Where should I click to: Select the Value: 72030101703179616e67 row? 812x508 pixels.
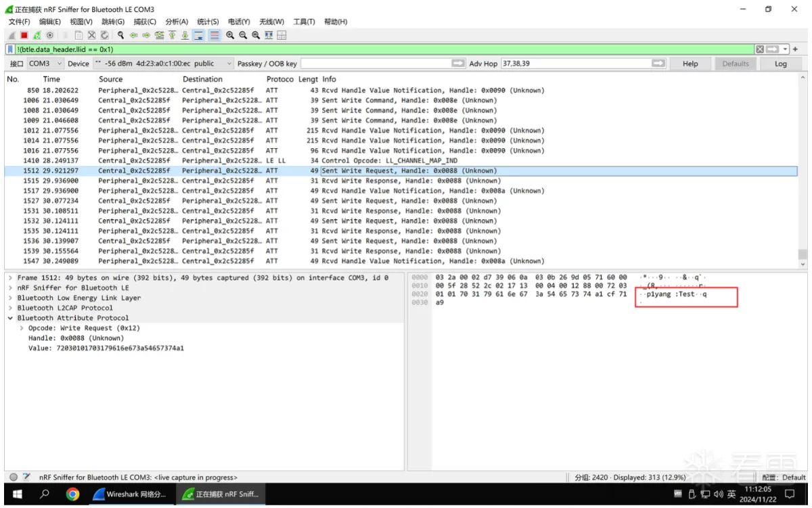(204, 348)
